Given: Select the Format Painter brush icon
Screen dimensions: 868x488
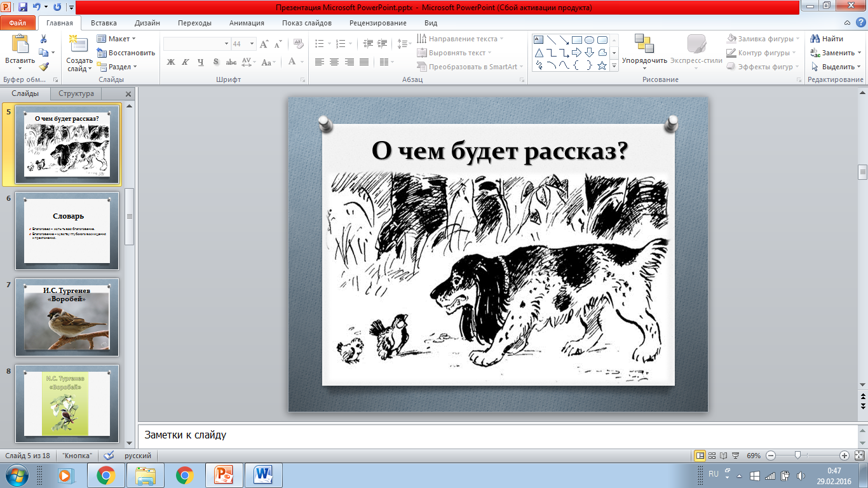Looking at the screenshot, I should pyautogui.click(x=44, y=66).
